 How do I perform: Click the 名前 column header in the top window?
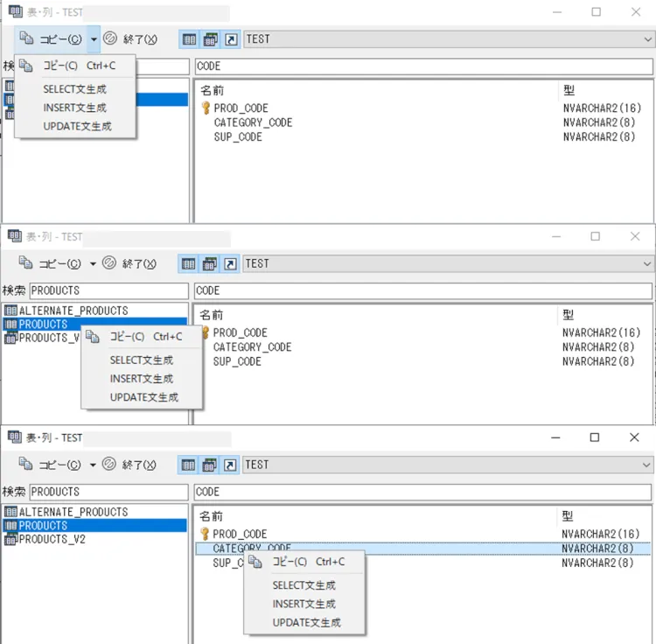click(x=212, y=90)
